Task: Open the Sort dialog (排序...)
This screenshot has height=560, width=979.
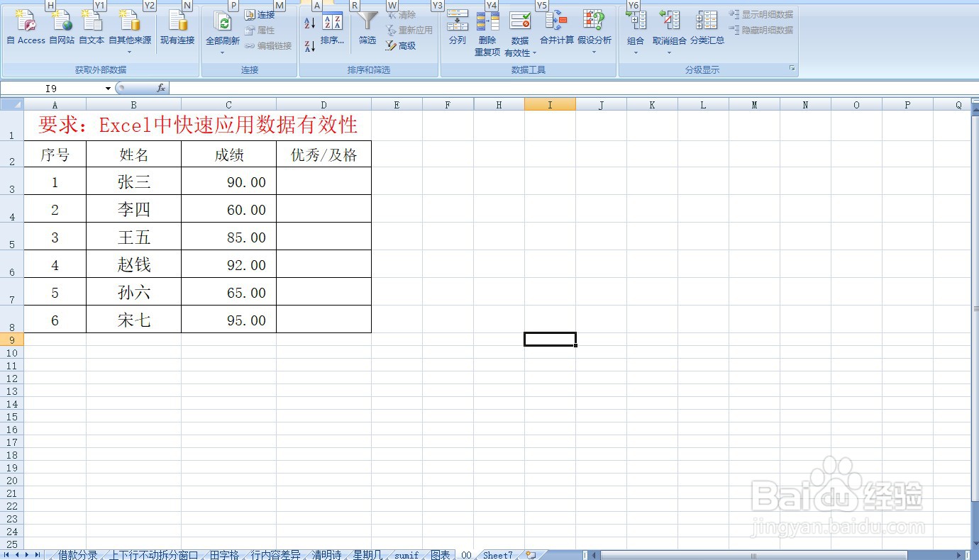Action: click(332, 28)
